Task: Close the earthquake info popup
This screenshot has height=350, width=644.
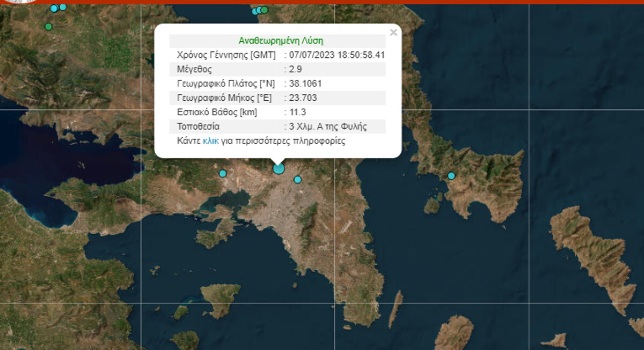Action: pyautogui.click(x=393, y=33)
